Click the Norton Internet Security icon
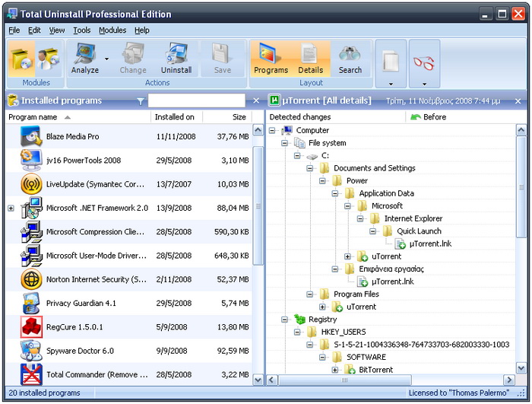Viewport: 532px width, 404px height. pos(31,279)
